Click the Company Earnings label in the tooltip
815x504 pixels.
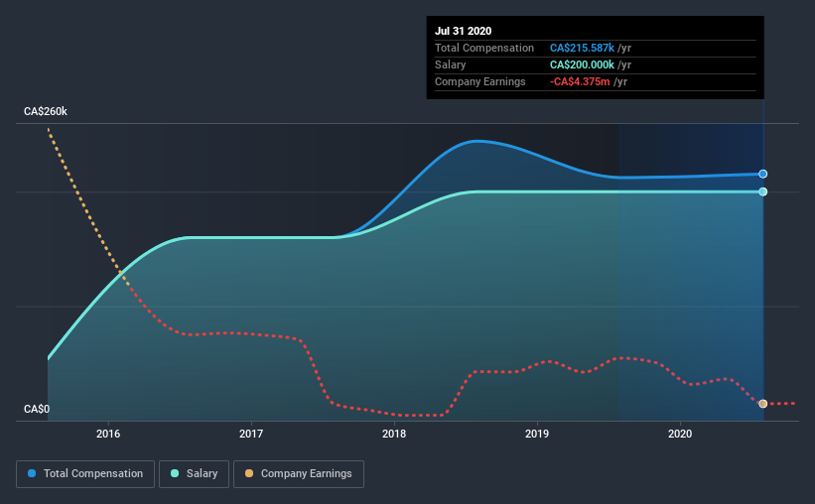[479, 81]
